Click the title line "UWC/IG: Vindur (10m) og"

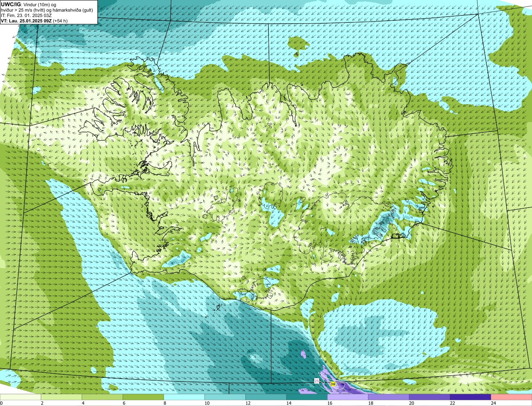click(29, 4)
